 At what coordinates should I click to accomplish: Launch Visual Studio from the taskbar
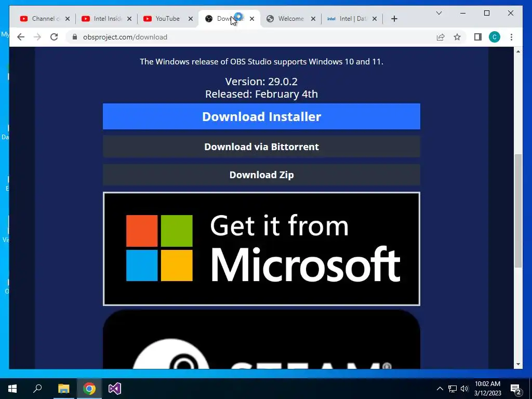click(x=115, y=389)
